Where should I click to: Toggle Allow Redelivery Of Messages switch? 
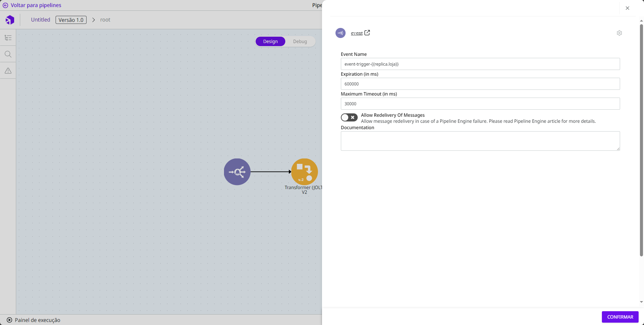349,117
